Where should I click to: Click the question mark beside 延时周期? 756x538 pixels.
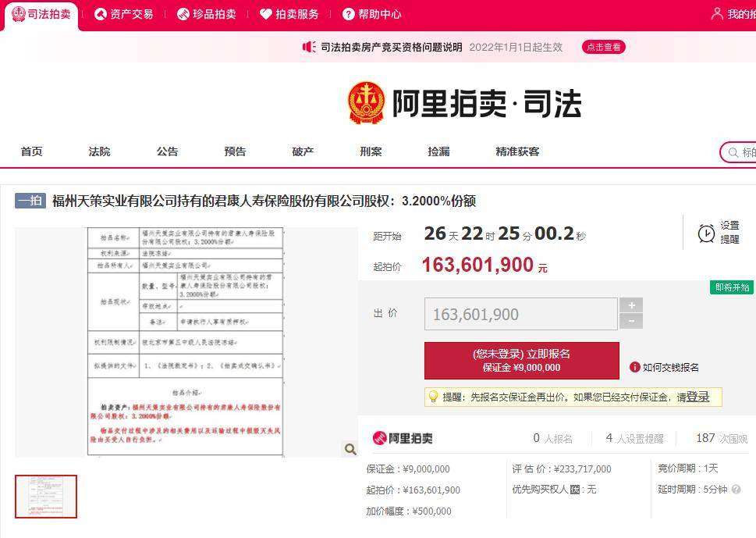coord(736,490)
